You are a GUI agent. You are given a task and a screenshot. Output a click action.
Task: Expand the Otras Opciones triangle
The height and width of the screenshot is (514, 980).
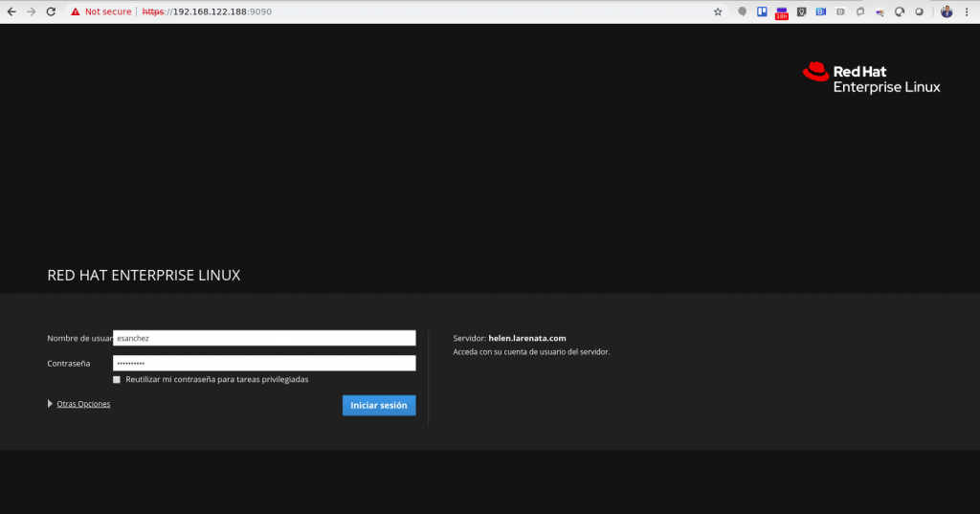click(51, 404)
